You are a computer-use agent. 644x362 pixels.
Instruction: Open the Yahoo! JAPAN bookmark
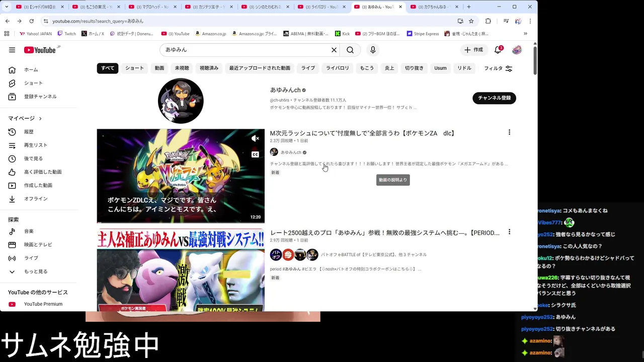tap(36, 34)
